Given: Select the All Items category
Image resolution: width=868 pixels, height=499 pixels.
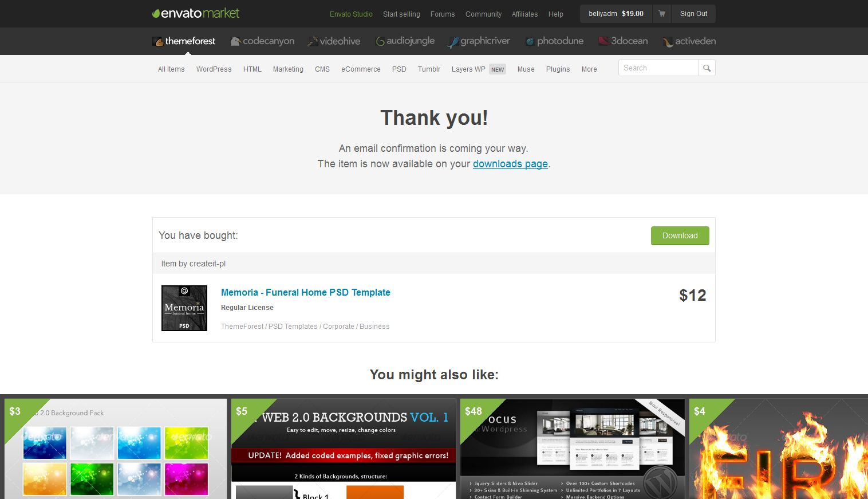Looking at the screenshot, I should (x=171, y=69).
